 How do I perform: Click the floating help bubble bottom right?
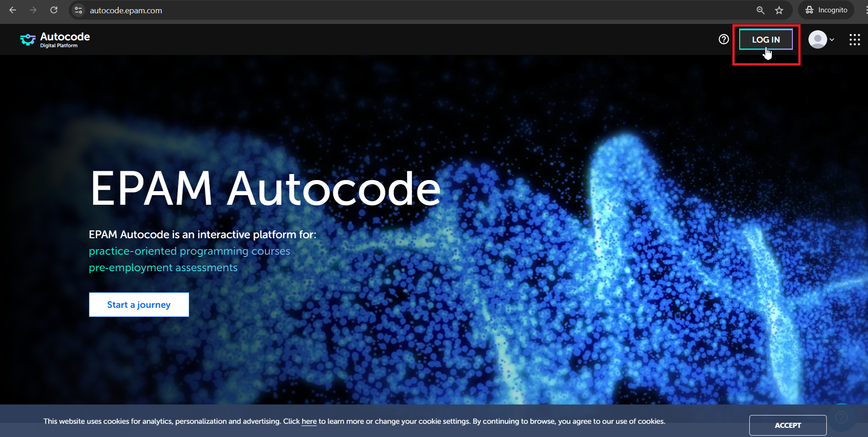click(842, 417)
